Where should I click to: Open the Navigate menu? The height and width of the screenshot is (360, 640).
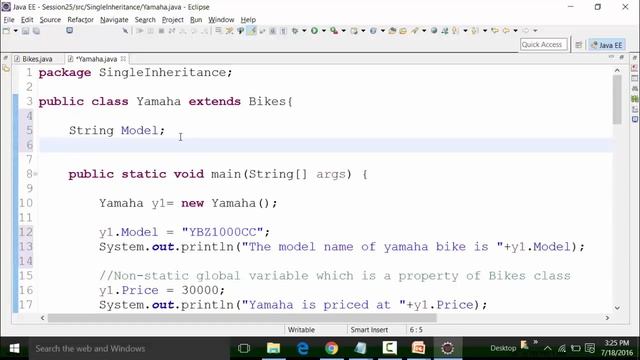[x=114, y=20]
